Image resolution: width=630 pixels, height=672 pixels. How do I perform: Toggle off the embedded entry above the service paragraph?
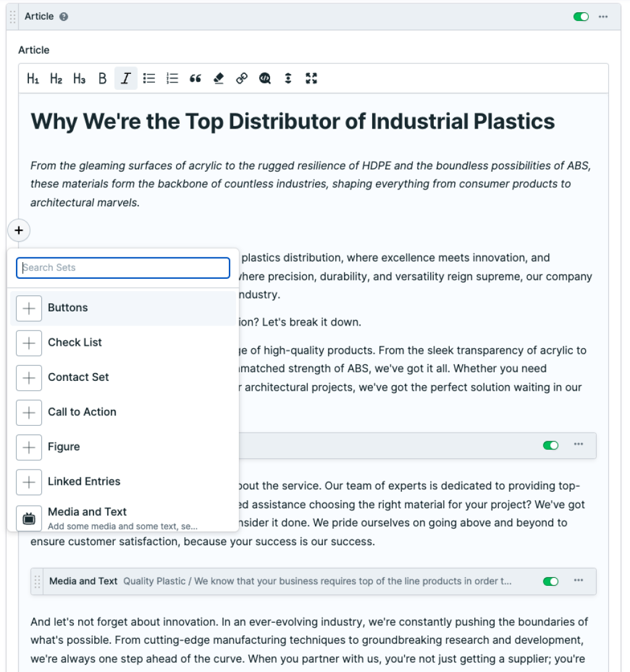tap(551, 445)
